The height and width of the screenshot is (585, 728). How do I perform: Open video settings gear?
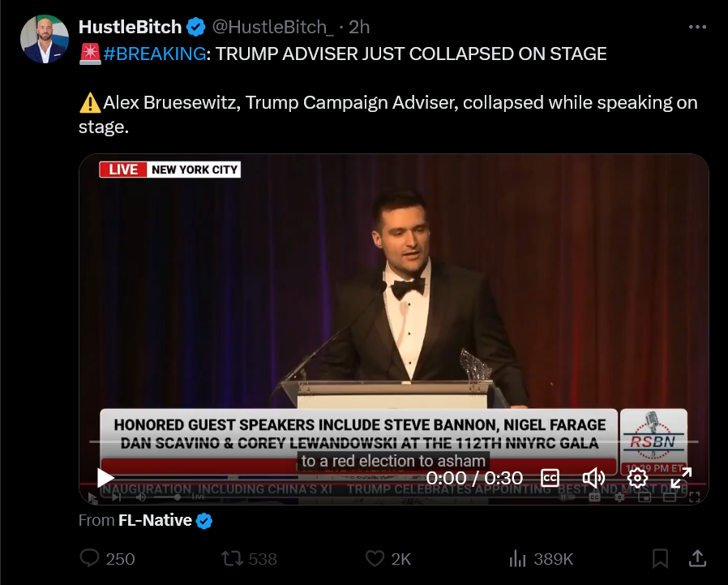pos(637,478)
